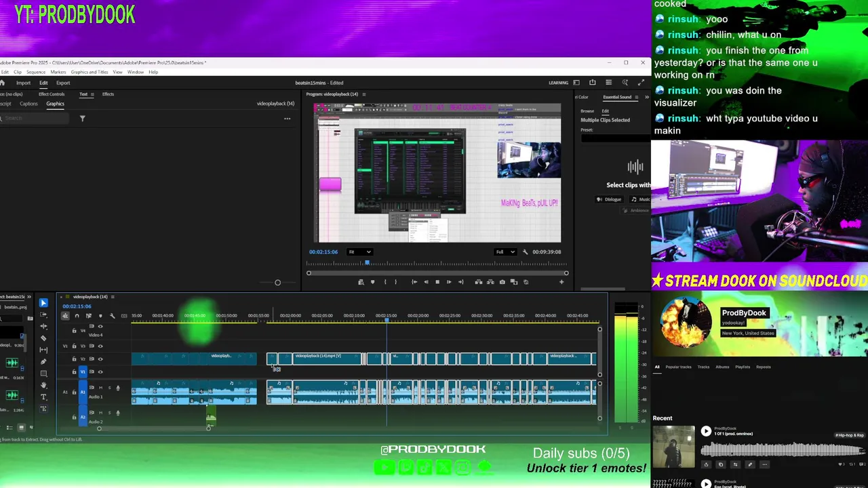Go to In point

tap(414, 282)
